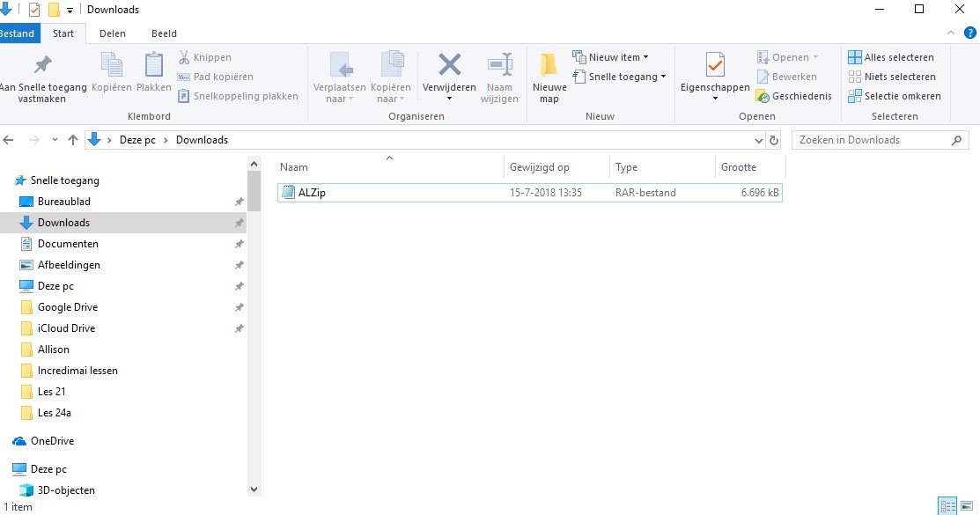
Task: Click the Plakken clipboard icon
Action: pos(154,65)
